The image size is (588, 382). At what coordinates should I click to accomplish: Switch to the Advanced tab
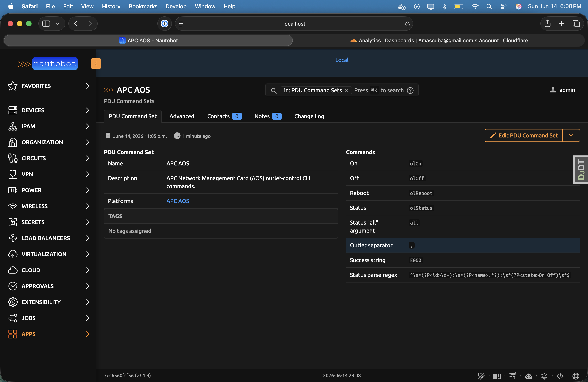click(182, 116)
